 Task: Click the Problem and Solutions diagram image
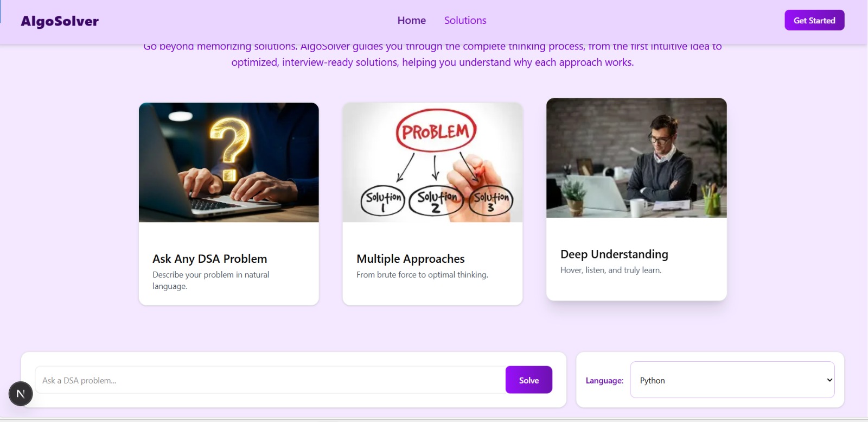coord(432,162)
